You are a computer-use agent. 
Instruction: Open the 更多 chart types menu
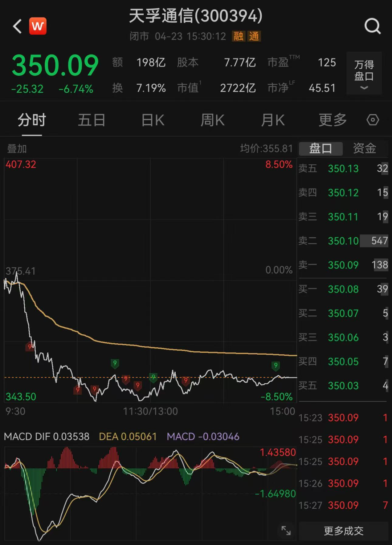click(332, 120)
